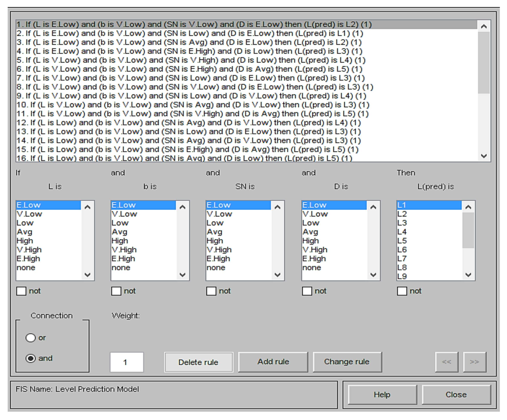Click previous rule '<<' arrow button
The width and height of the screenshot is (507, 420).
[x=446, y=362]
